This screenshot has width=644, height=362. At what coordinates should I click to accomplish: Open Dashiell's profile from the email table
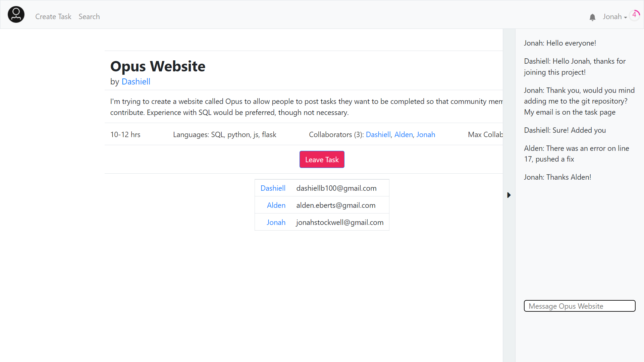(273, 188)
